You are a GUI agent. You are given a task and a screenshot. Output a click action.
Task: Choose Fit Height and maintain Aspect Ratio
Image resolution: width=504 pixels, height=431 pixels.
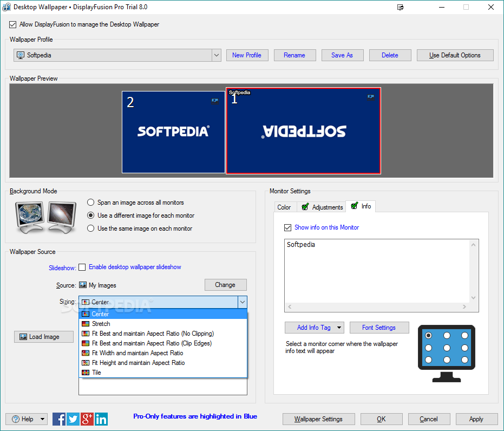click(163, 363)
